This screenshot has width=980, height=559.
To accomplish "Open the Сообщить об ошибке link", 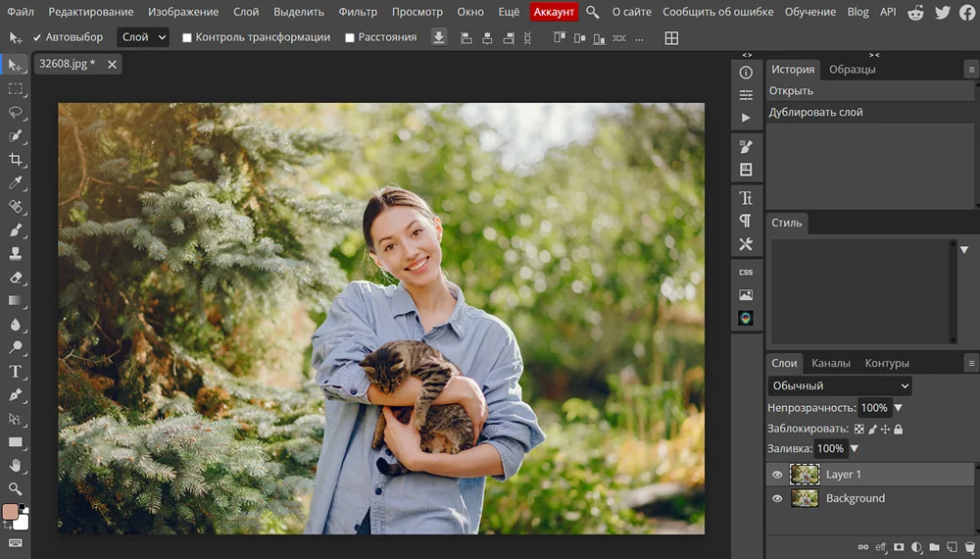I will point(717,12).
